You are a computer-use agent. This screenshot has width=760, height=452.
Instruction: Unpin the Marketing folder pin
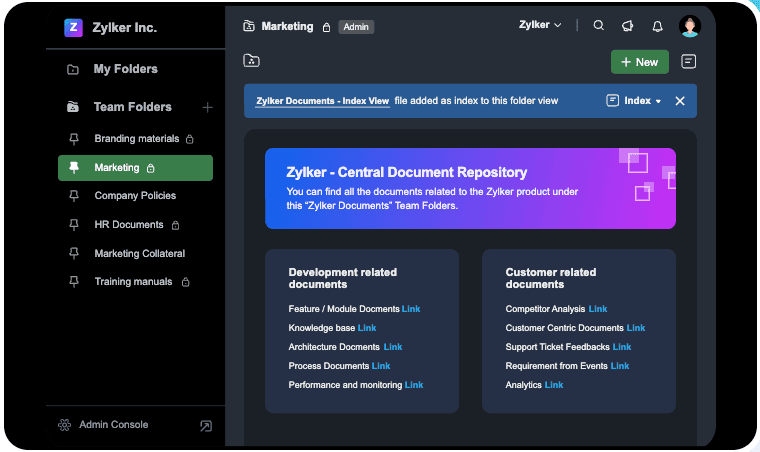tap(74, 168)
